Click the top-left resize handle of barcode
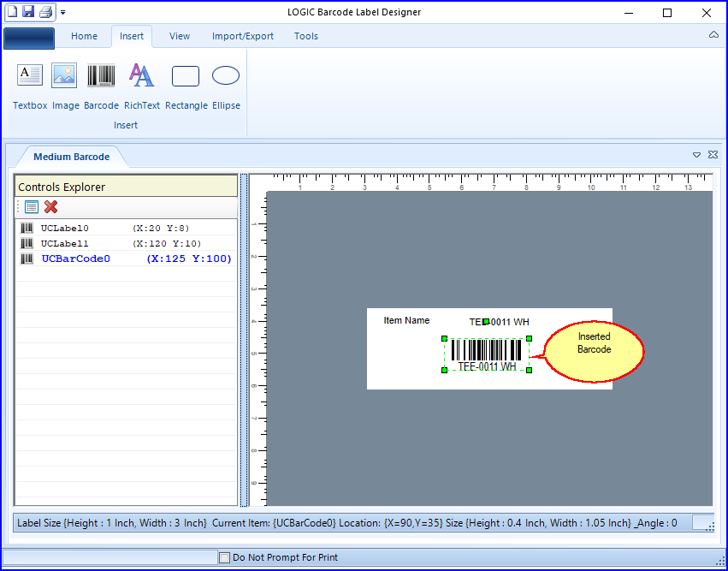Viewport: 728px width, 571px height. (x=444, y=339)
